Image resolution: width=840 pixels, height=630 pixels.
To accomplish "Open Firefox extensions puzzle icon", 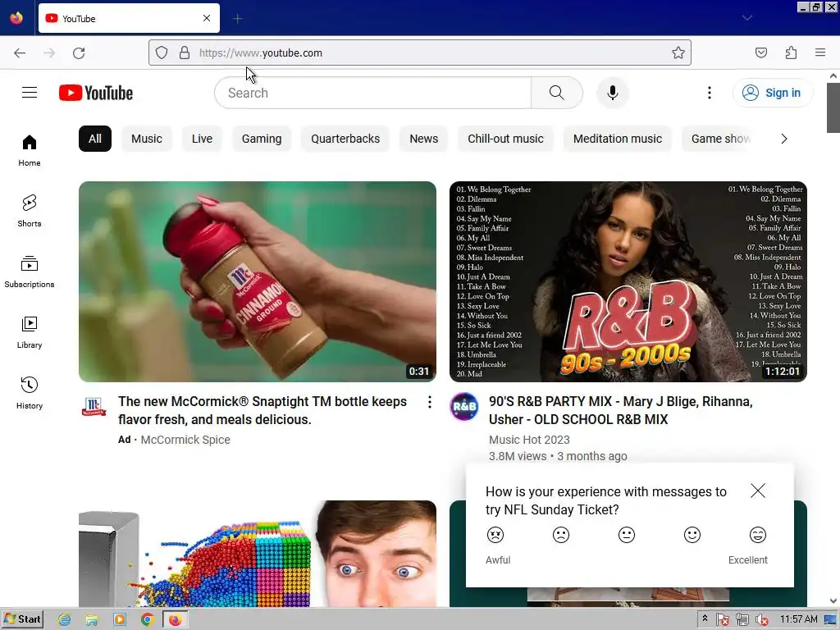I will tap(791, 52).
